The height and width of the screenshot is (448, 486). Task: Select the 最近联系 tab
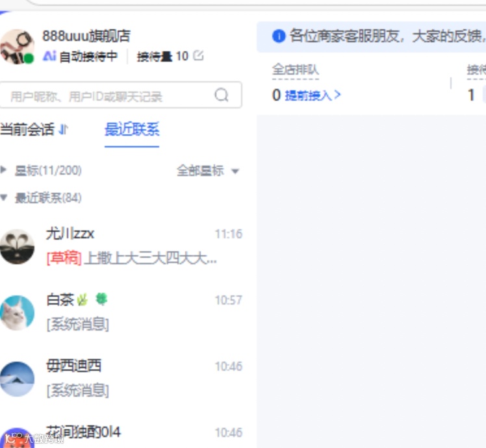pos(132,129)
